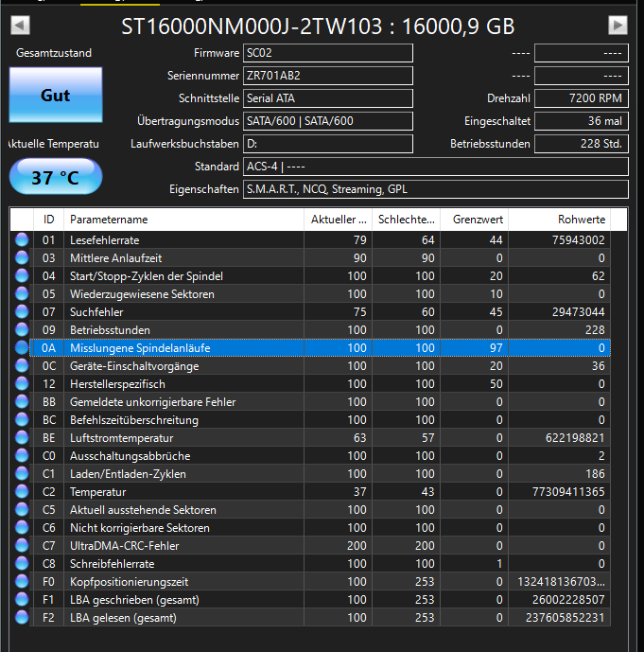Click raw value 26002228507

pyautogui.click(x=568, y=600)
